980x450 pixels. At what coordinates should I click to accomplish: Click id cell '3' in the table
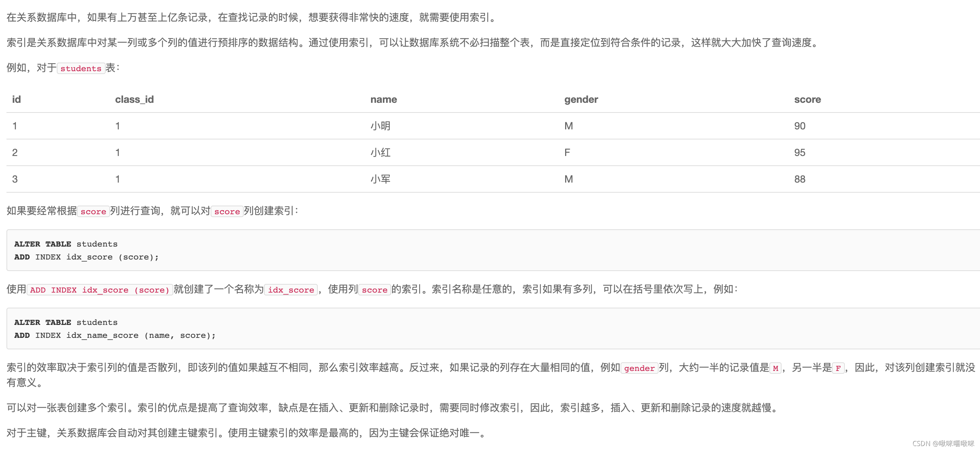tap(15, 179)
